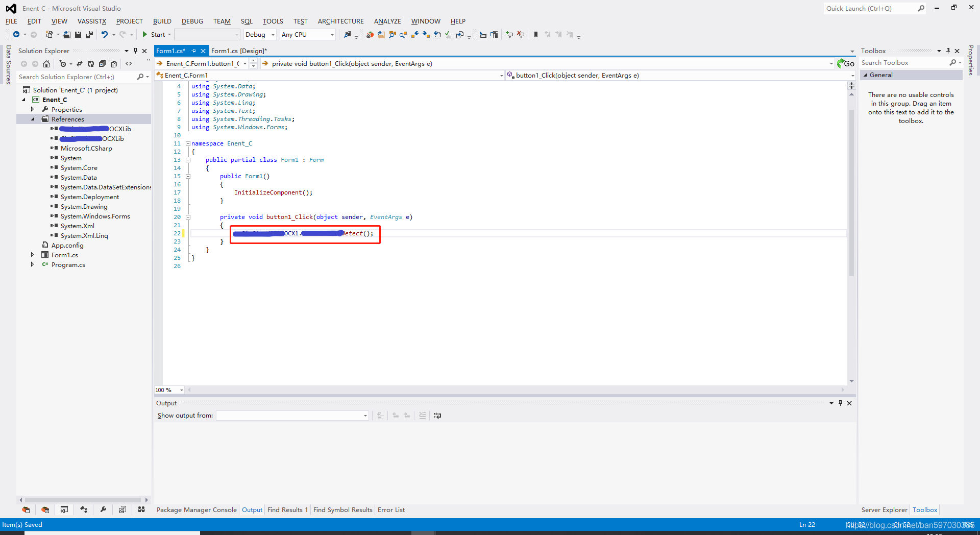Expand the Form1.cs tree node arrow

32,255
